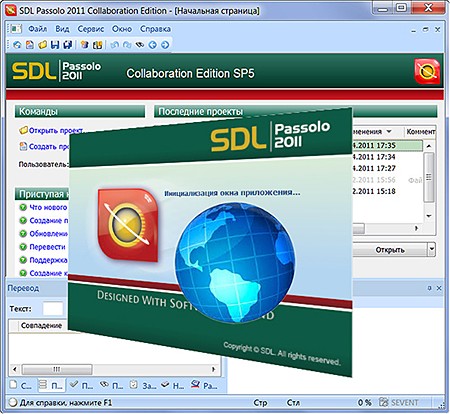Close the Перевод panel
The image size is (450, 414).
coord(439,288)
